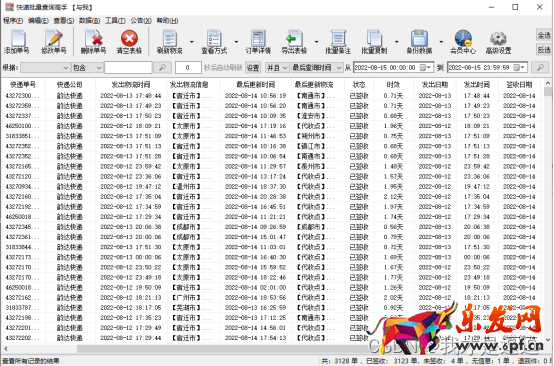Screen dimensions: 554x366
Task: Open the 最后查询时间 dropdown
Action: [x=317, y=67]
